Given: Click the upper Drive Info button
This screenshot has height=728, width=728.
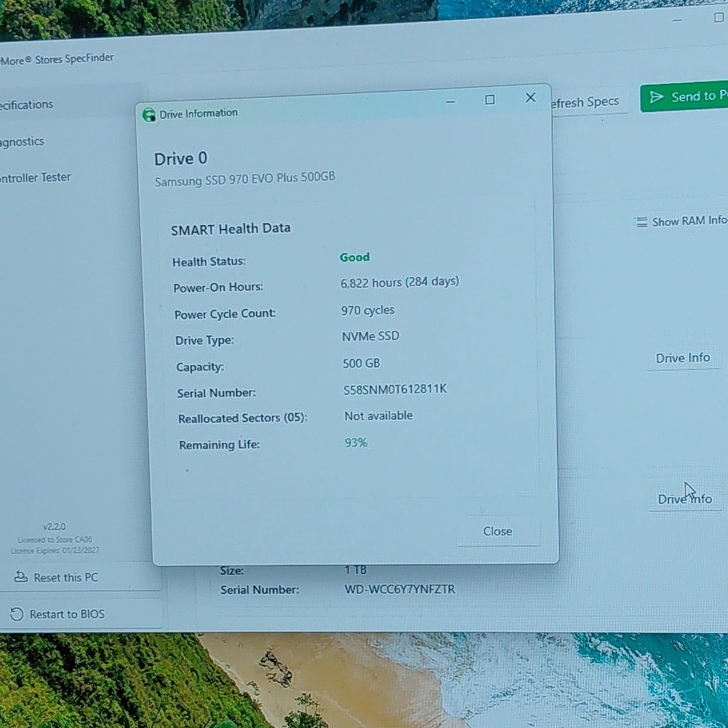Looking at the screenshot, I should point(682,358).
